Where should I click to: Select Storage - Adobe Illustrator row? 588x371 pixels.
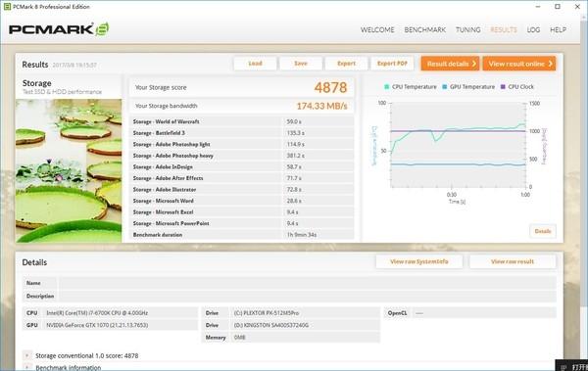(x=242, y=190)
